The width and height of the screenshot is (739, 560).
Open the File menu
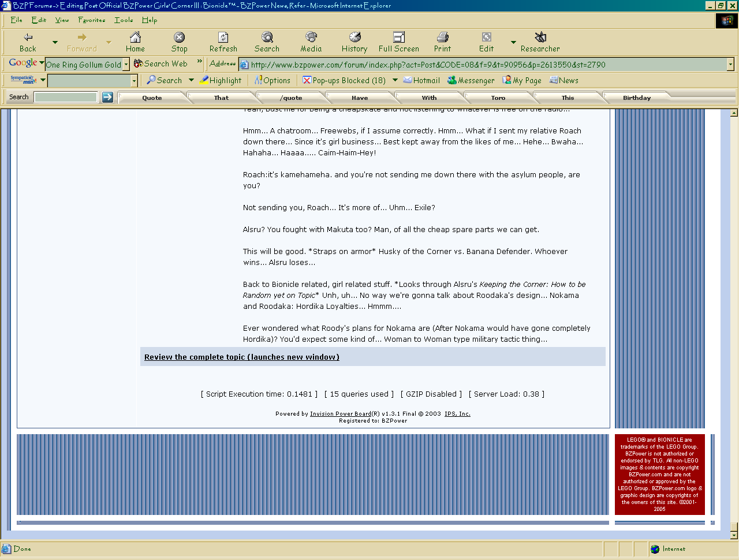click(16, 20)
